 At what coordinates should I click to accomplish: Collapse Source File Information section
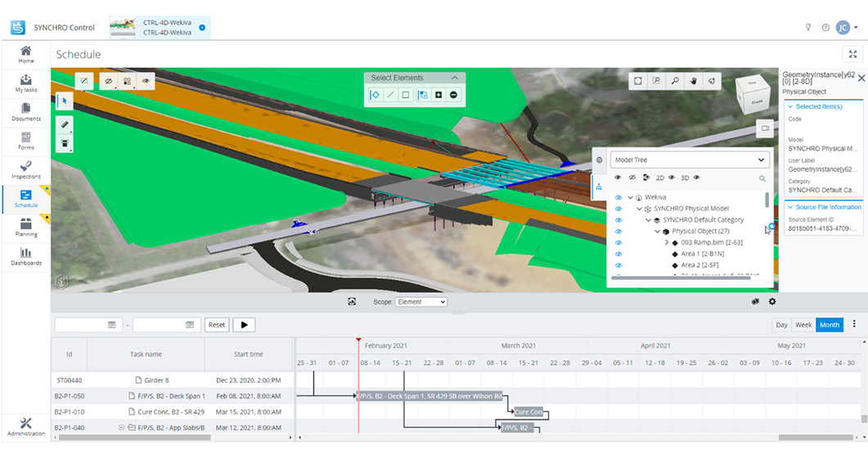(790, 207)
